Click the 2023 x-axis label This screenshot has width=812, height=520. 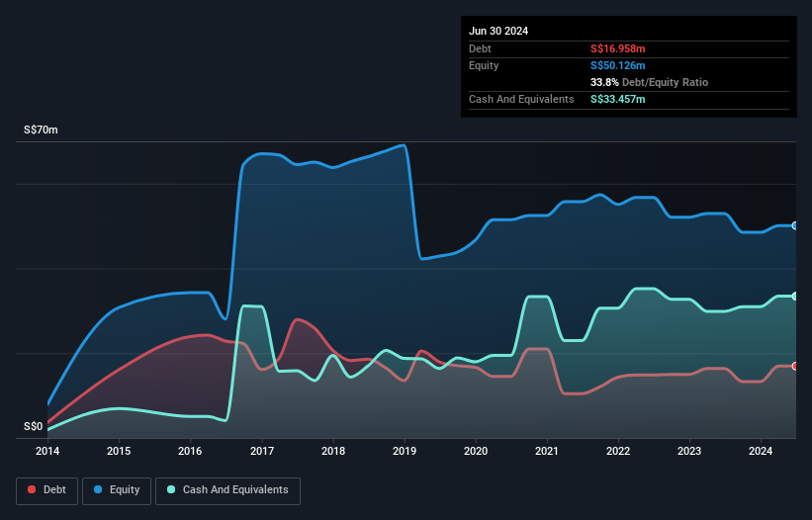(689, 451)
